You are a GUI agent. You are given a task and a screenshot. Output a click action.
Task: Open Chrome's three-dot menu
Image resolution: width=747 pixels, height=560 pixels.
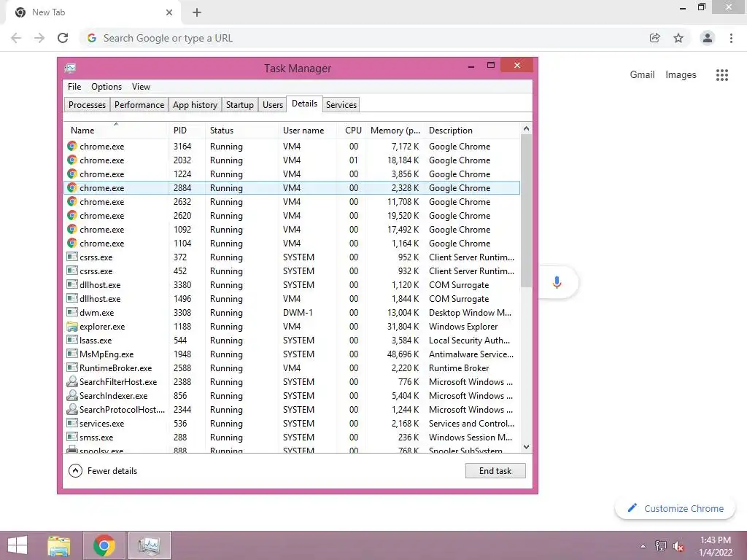(731, 38)
